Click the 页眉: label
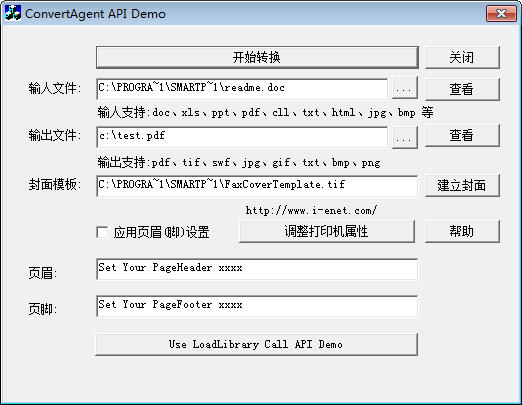Screen dimensions: 522x405 [x=42, y=273]
